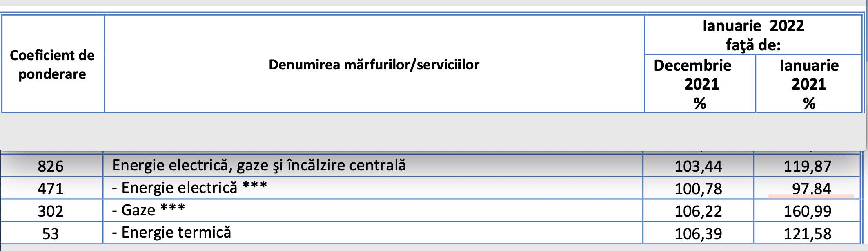The height and width of the screenshot is (251, 868).
Task: Click the "Ianuarie 2022 faţă de:" header
Action: pyautogui.click(x=753, y=35)
